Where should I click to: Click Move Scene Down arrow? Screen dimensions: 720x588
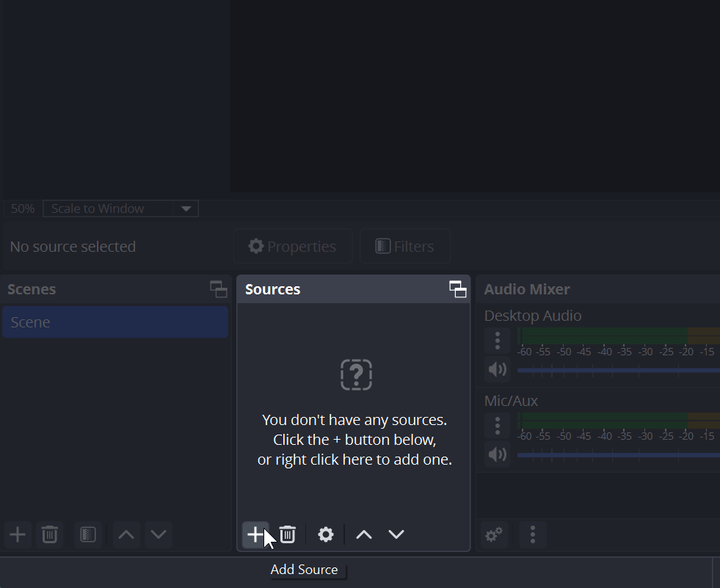pyautogui.click(x=159, y=534)
